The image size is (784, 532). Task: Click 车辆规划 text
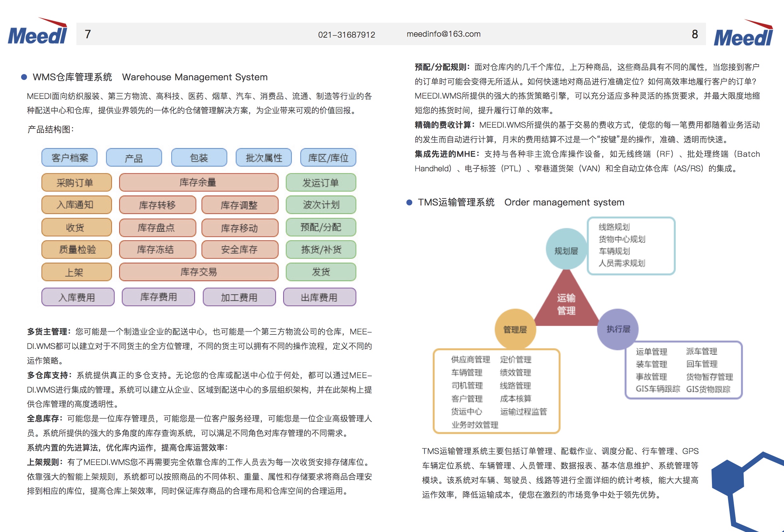coord(614,251)
